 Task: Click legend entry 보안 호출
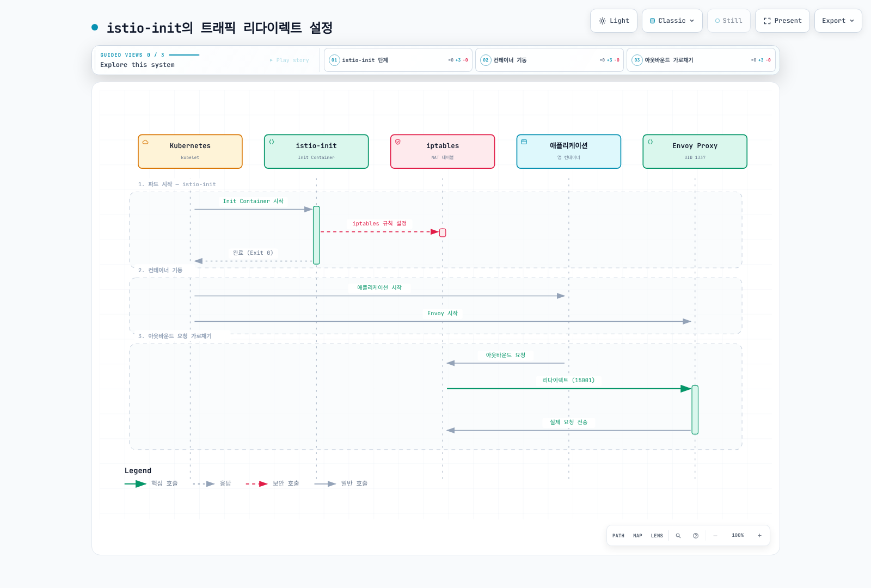pyautogui.click(x=273, y=484)
